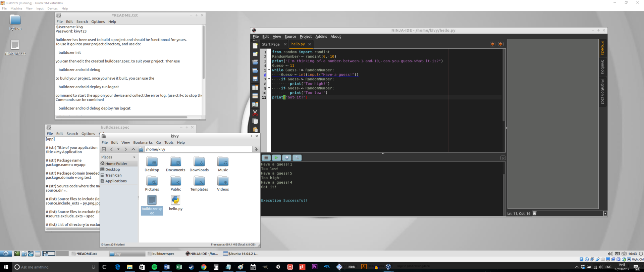
Task: Open the navigation history dropdown arrow
Action: [118, 149]
